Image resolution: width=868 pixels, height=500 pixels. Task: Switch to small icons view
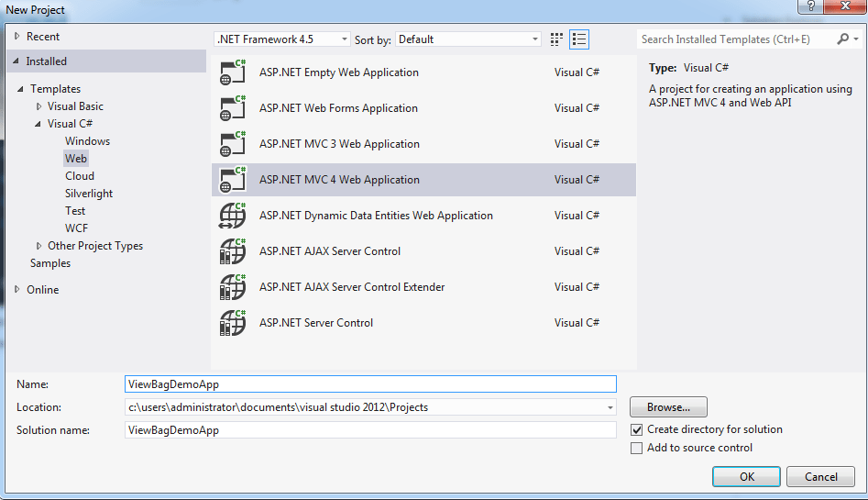556,39
